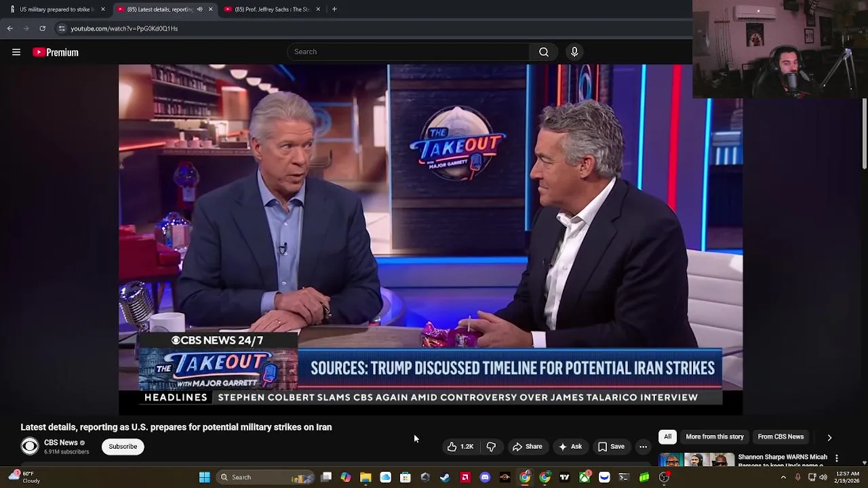Open Task View on taskbar
This screenshot has width=868, height=488.
(326, 477)
